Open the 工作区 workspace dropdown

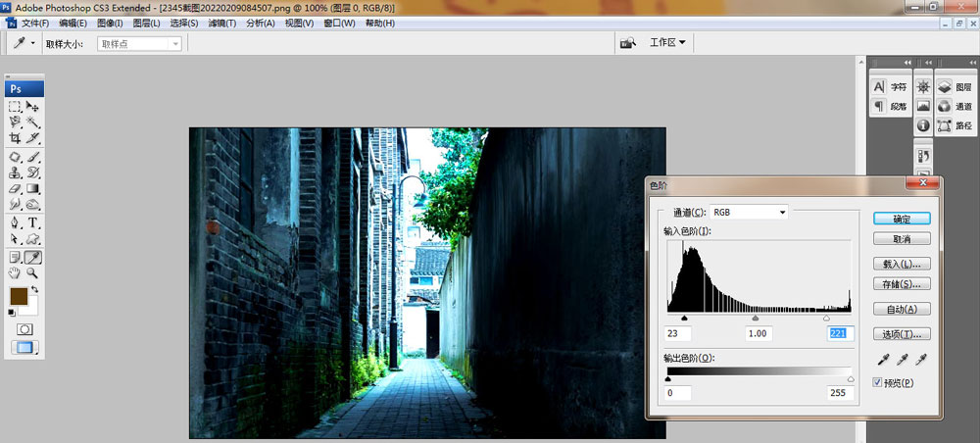tap(667, 43)
